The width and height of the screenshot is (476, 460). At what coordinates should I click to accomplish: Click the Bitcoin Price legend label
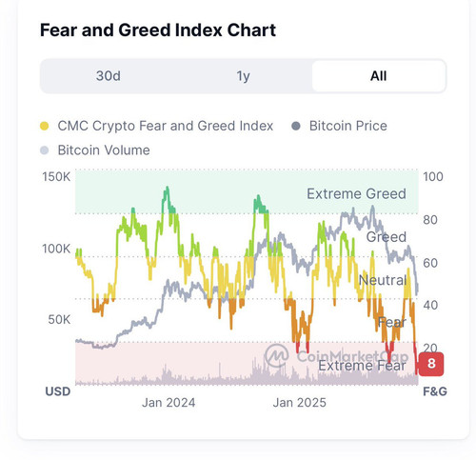348,126
